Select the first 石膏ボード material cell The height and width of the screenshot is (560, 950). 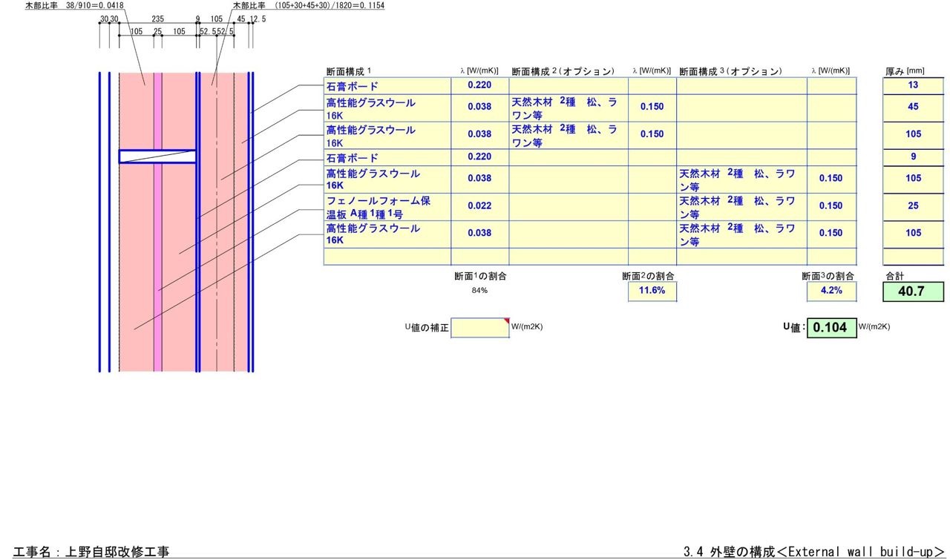tap(387, 86)
